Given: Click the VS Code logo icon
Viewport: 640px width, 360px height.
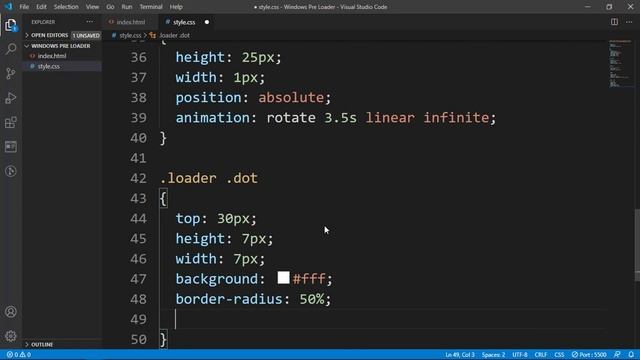Looking at the screenshot, I should coord(8,7).
